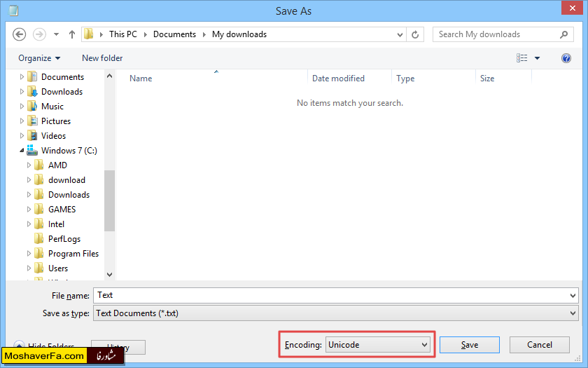This screenshot has width=588, height=368.
Task: Expand the GAMES folder node
Action: pos(29,209)
